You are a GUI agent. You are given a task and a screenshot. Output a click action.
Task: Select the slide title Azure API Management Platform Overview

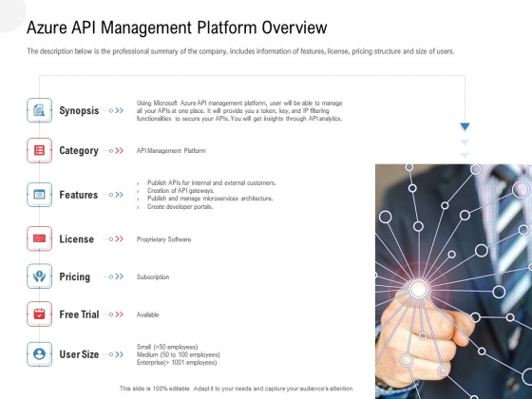177,28
